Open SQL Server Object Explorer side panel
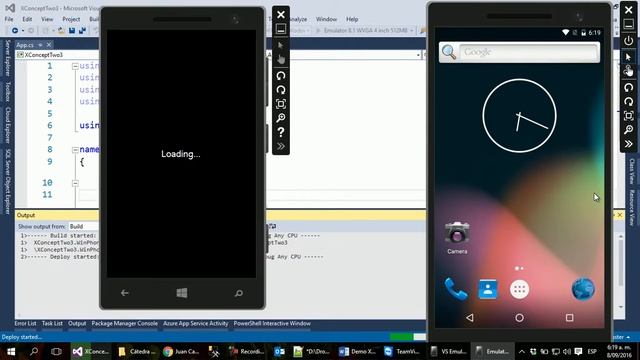The image size is (640, 360). [x=7, y=181]
